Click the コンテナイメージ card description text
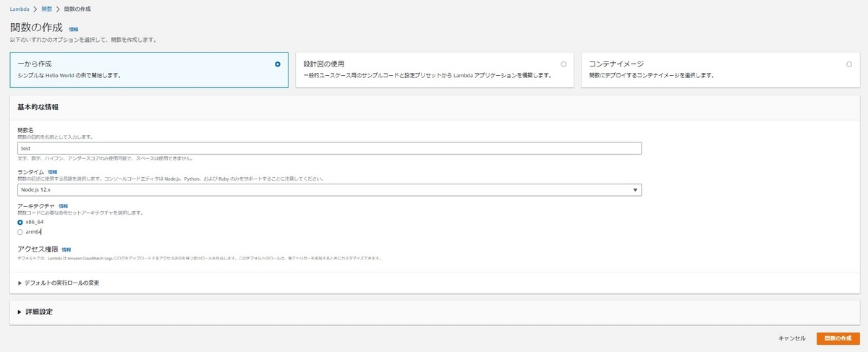This screenshot has height=352, width=868. (x=652, y=75)
